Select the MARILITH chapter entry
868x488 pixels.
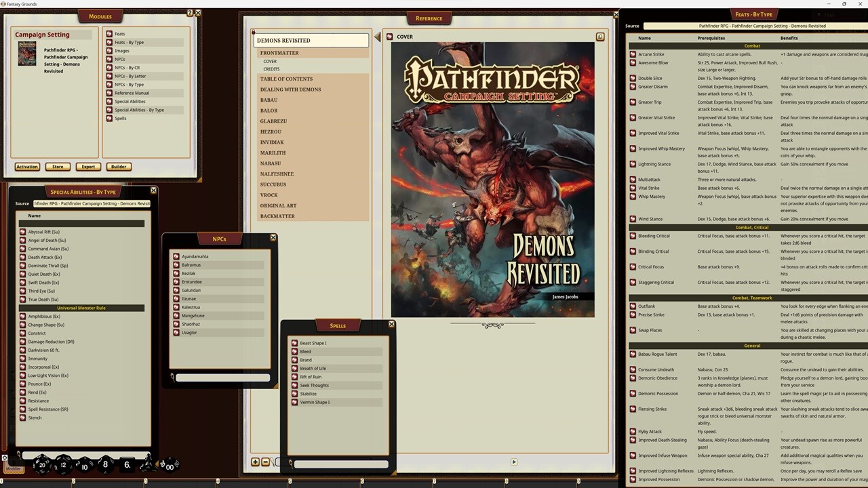[x=273, y=152]
